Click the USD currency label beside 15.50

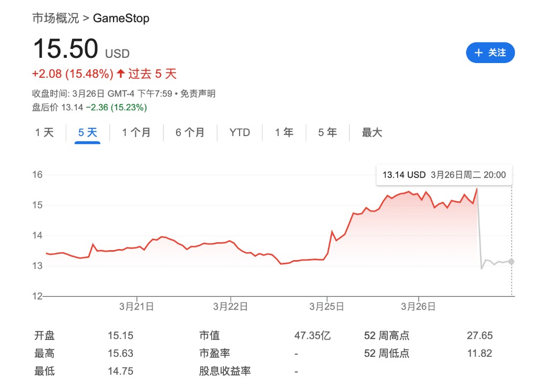(117, 54)
